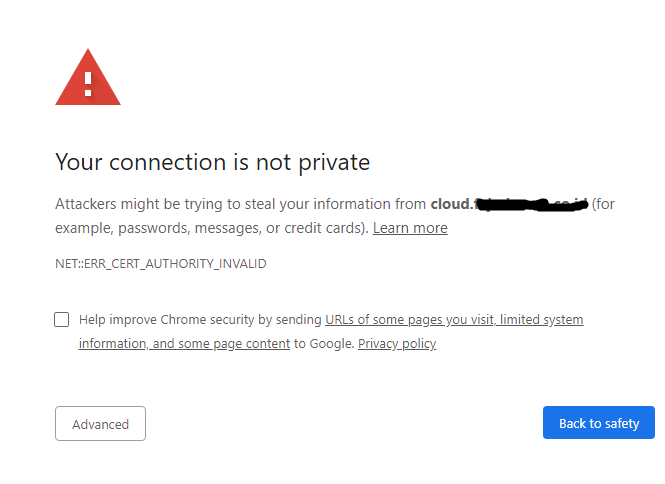Open the Privacy policy link
Screen dimensions: 665x484
click(x=397, y=344)
